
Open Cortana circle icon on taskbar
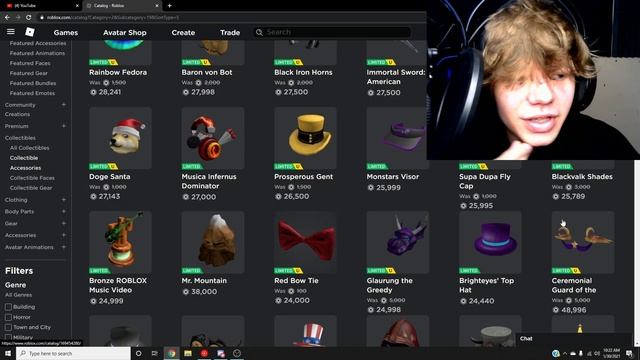coord(138,353)
